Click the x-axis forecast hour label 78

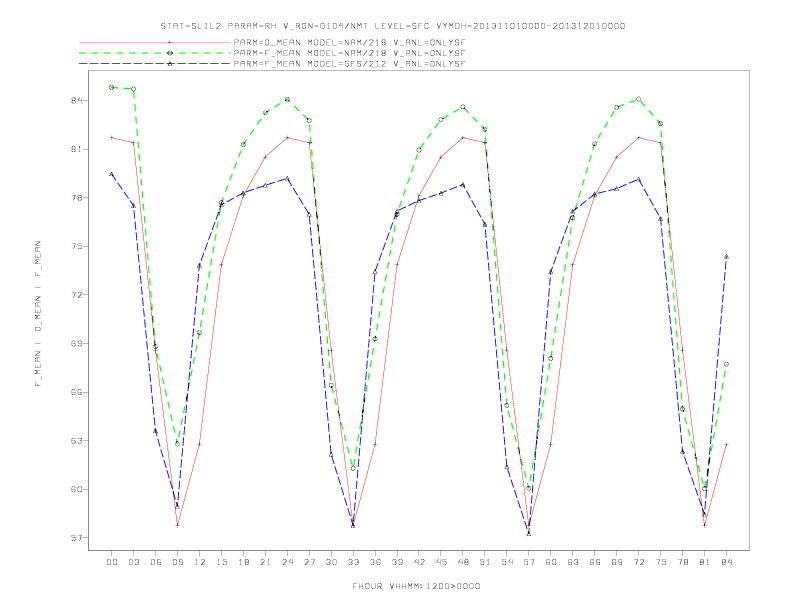click(683, 562)
